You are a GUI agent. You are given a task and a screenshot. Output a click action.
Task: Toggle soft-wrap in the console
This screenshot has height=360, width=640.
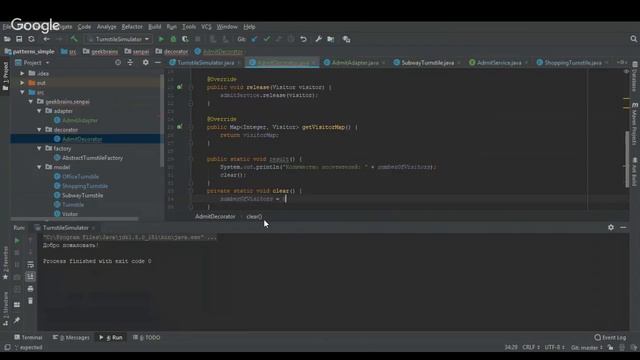(30, 264)
